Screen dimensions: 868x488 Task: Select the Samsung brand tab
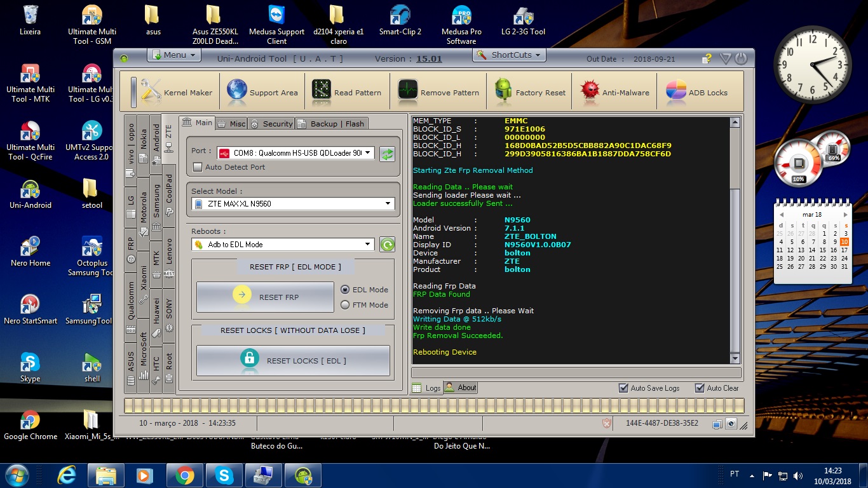[156, 207]
